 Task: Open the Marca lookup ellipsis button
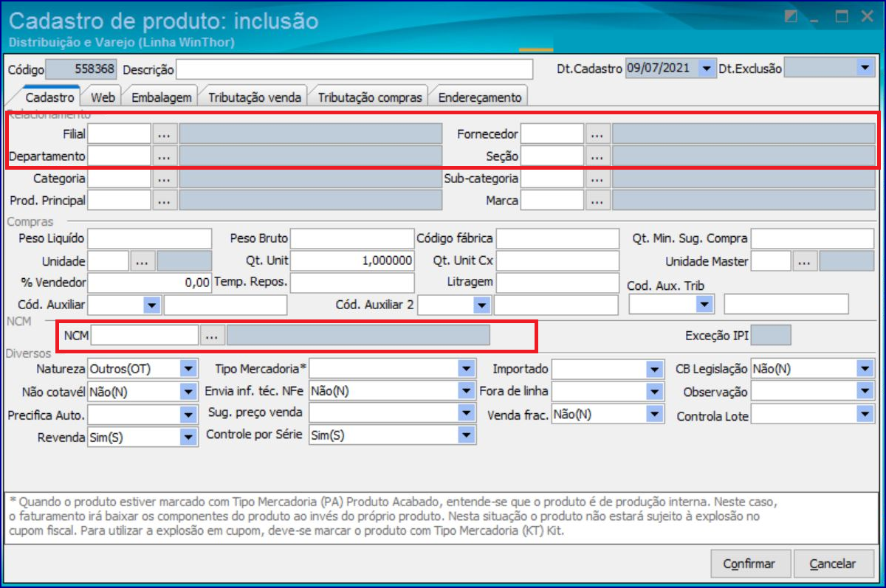point(597,200)
